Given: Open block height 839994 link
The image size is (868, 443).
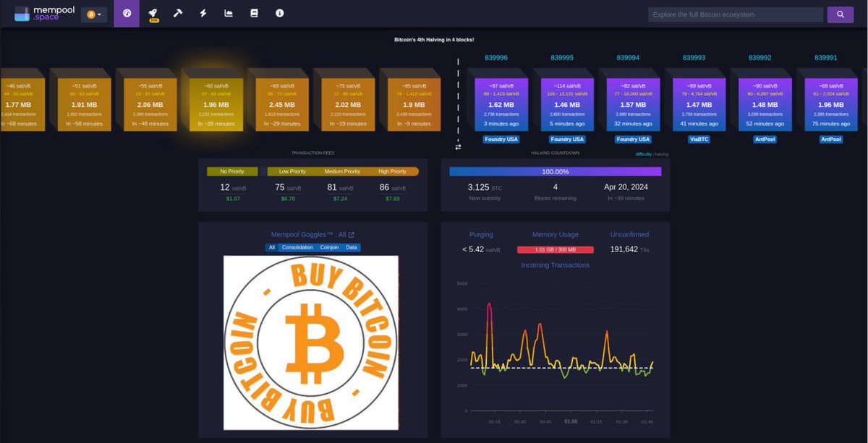Looking at the screenshot, I should tap(628, 58).
